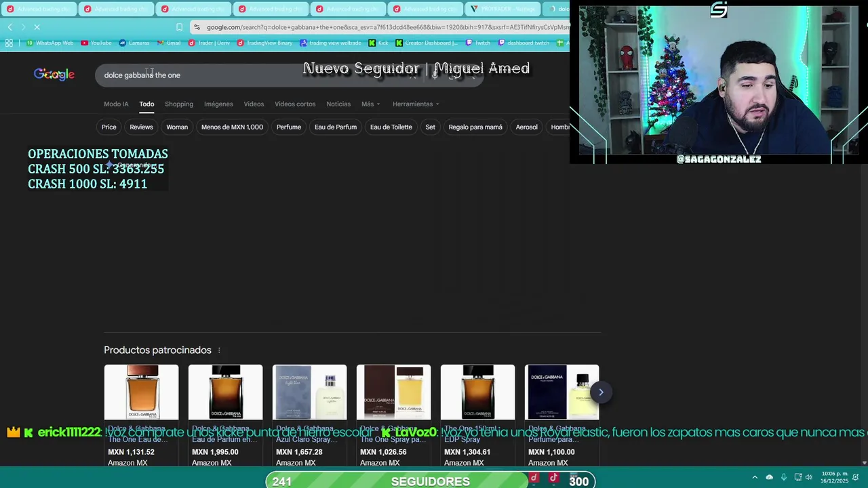Open the Twitch bookmark

477,43
